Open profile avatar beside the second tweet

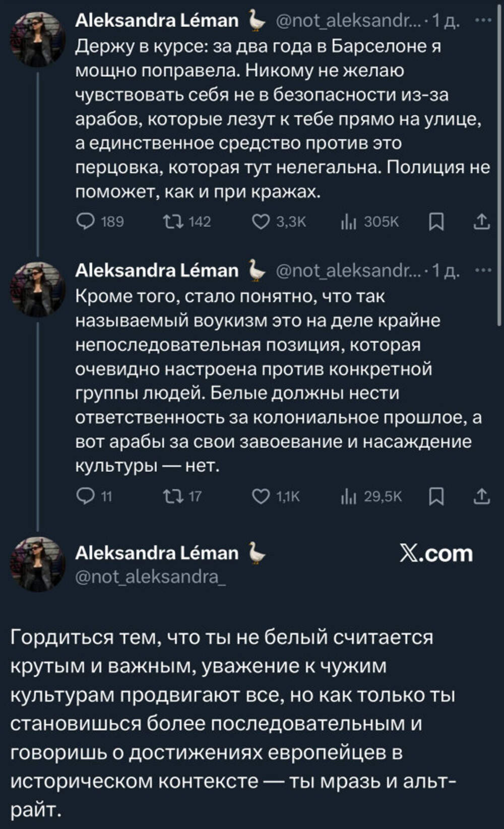click(x=38, y=289)
